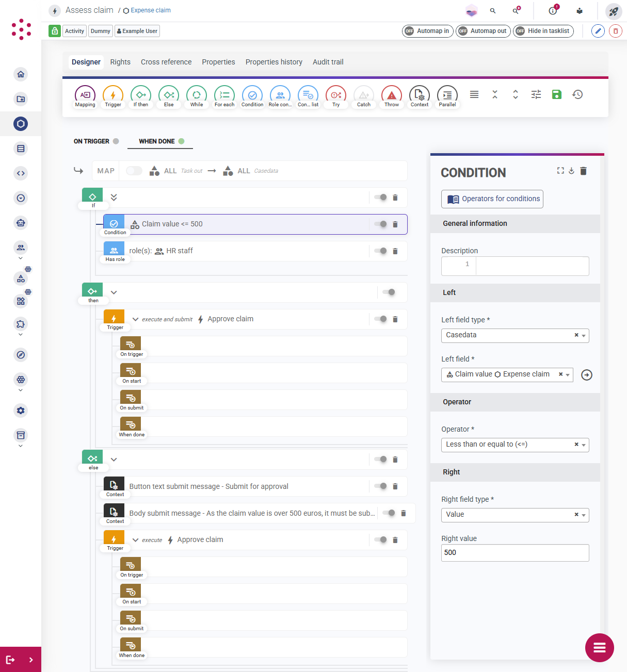Add a Throw action from toolbar
The height and width of the screenshot is (672, 627).
pyautogui.click(x=392, y=96)
